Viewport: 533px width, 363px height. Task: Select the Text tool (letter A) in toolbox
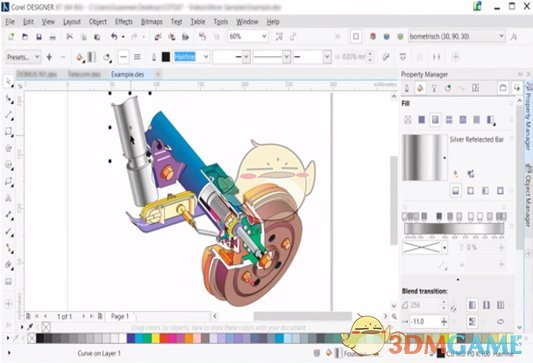tap(8, 198)
